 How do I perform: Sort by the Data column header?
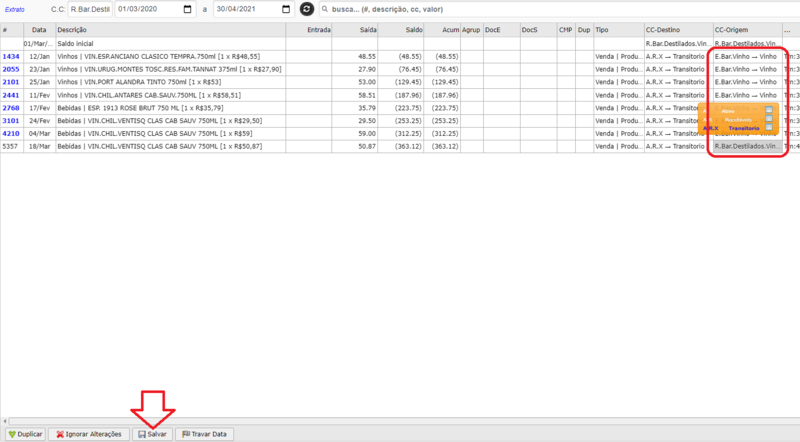[39, 30]
